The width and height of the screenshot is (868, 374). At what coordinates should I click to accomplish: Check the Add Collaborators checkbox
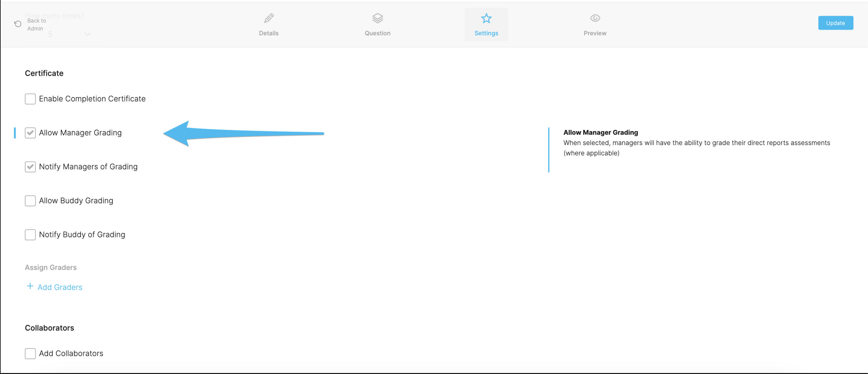click(30, 354)
